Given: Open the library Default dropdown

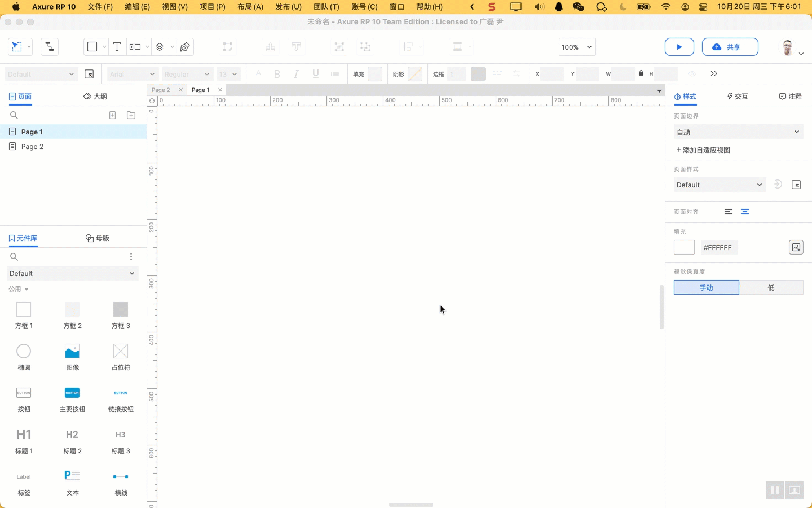Looking at the screenshot, I should coord(72,273).
